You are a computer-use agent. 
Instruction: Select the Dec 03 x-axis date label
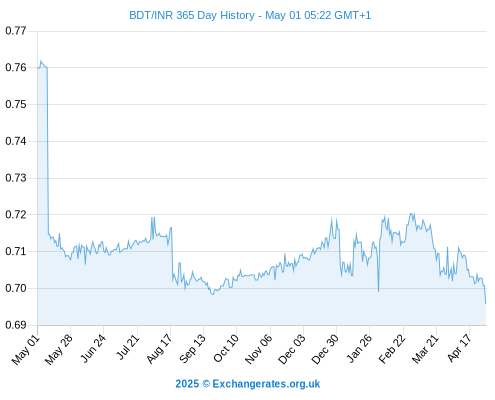[292, 349]
